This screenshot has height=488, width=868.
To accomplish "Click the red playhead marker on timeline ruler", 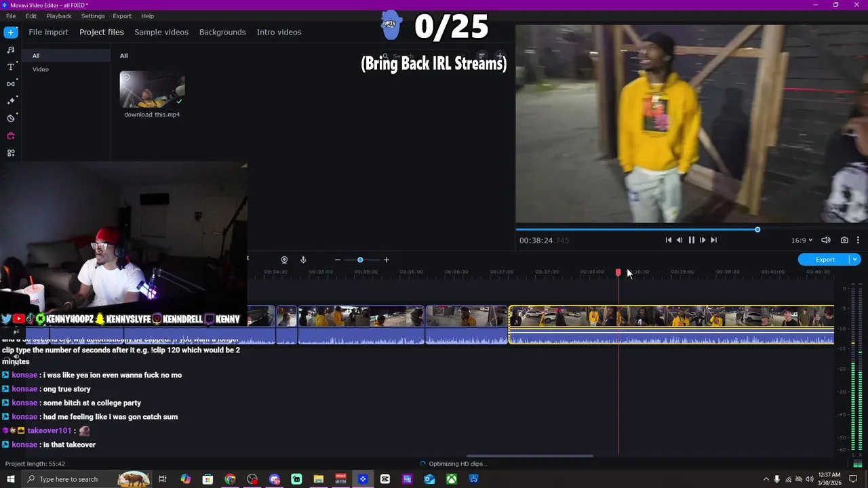I will coord(618,272).
